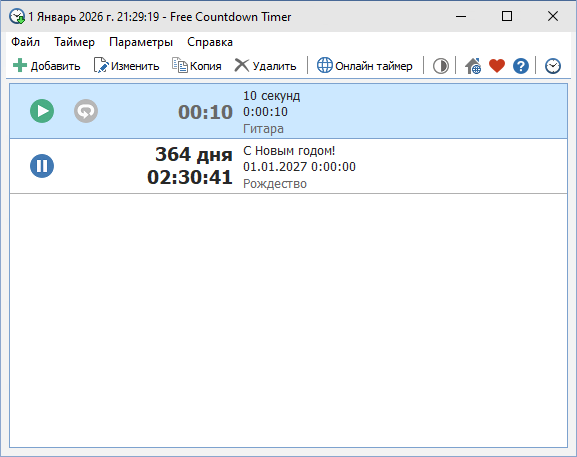Click the Добавить (add timer) button
Screen dimensions: 577x457
46,66
